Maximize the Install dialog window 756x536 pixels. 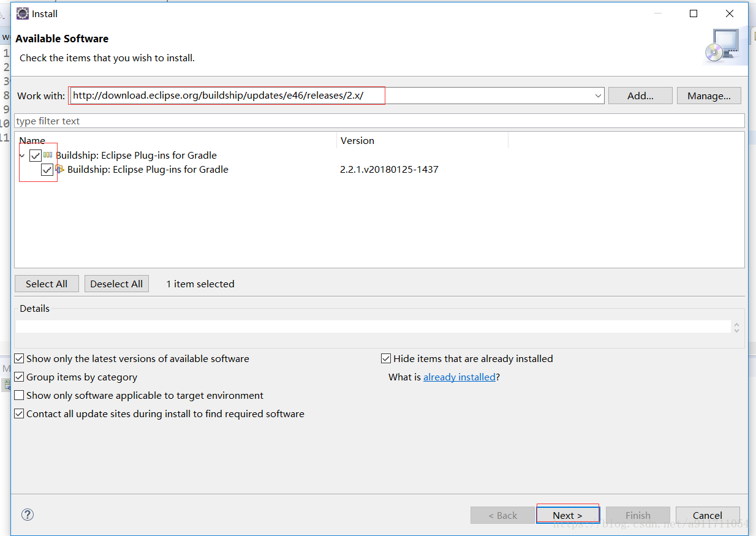[x=694, y=13]
